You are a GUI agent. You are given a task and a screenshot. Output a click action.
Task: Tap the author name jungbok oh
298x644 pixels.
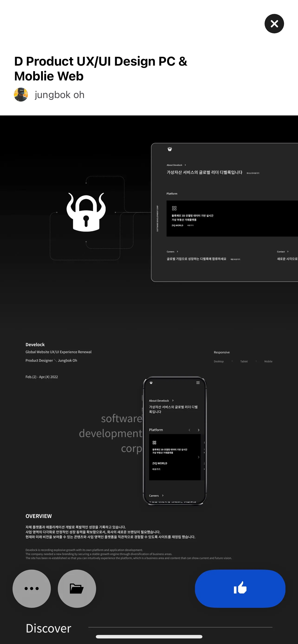click(60, 95)
